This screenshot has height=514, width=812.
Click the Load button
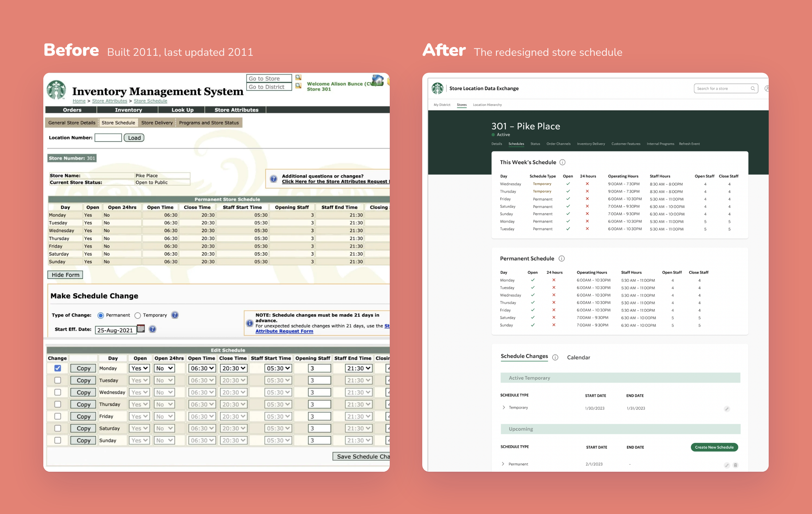pyautogui.click(x=134, y=138)
